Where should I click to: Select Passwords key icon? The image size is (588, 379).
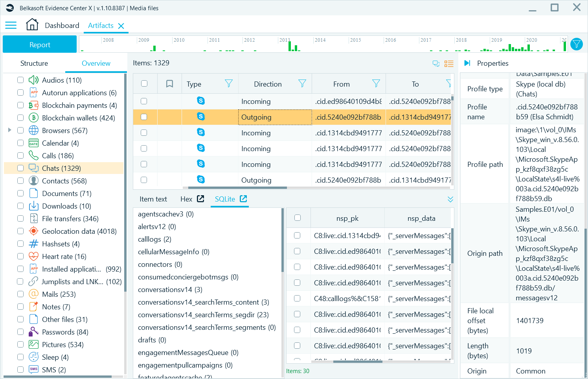pyautogui.click(x=33, y=332)
